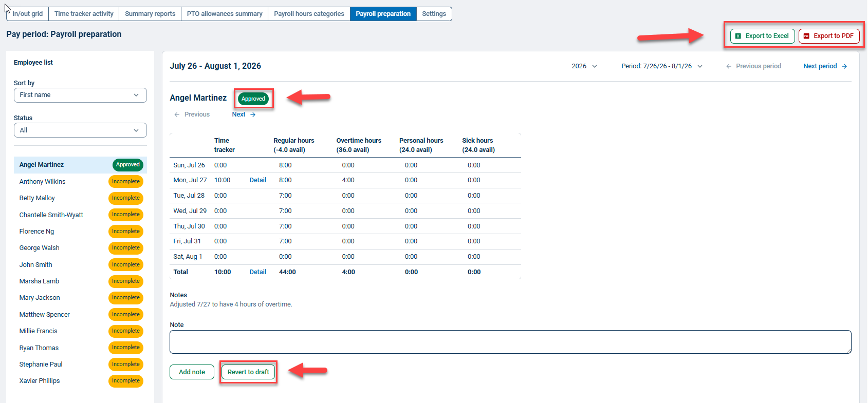Click the Export to Excel button

point(763,36)
